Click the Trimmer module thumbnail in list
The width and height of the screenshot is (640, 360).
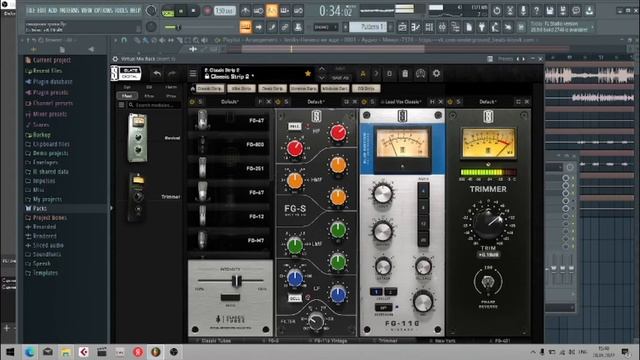click(138, 197)
